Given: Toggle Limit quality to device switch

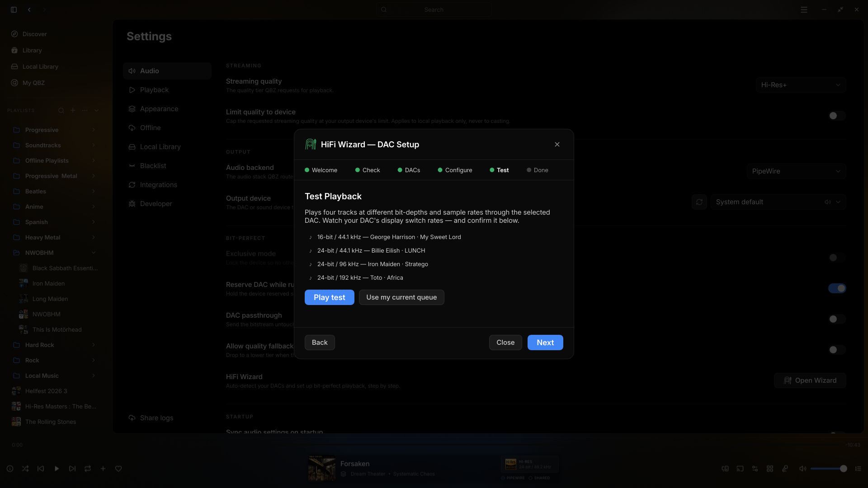Looking at the screenshot, I should [x=837, y=116].
